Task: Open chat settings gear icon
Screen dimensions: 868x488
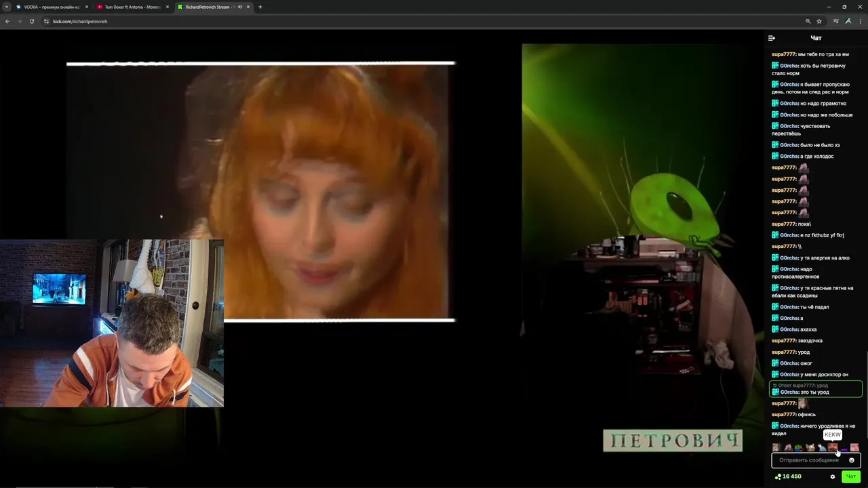Action: pos(833,476)
